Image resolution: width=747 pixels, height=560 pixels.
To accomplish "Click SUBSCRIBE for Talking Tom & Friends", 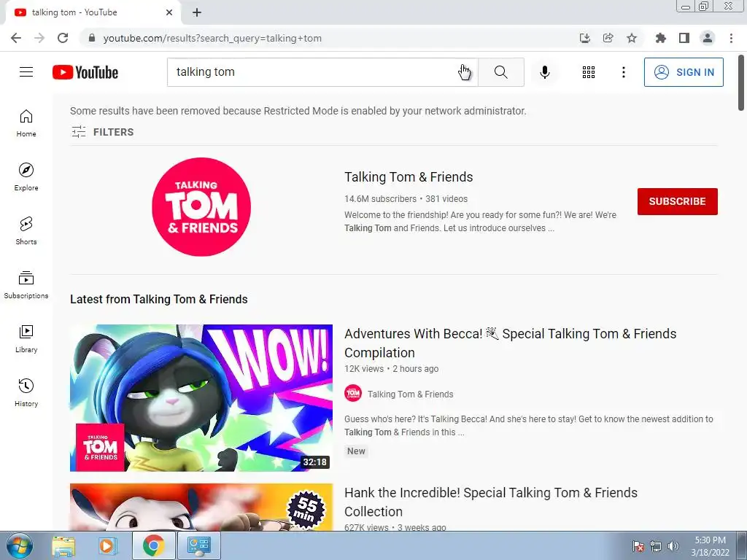I will [678, 201].
